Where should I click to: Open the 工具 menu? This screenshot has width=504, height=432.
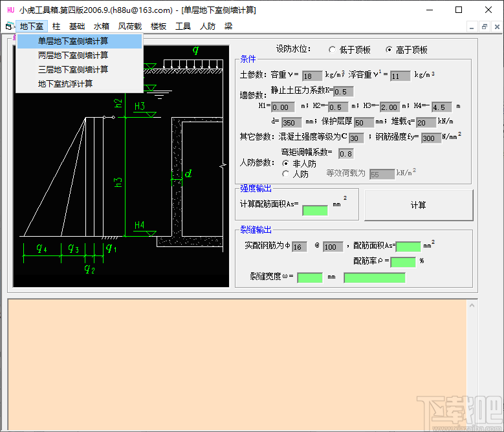tap(183, 27)
